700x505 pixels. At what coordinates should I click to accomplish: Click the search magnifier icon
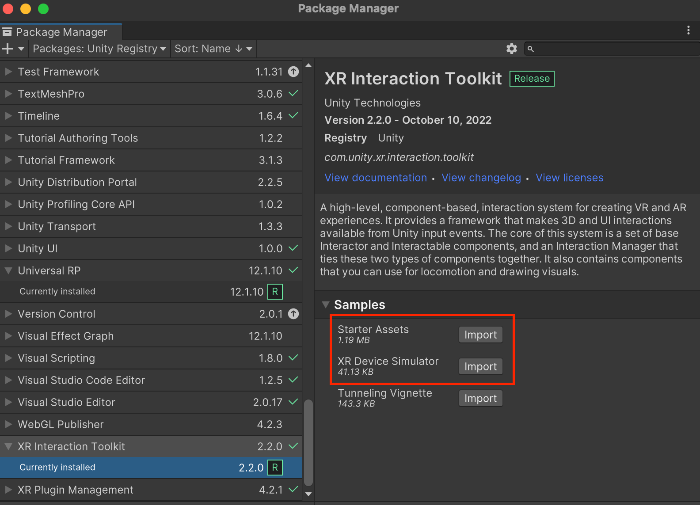[x=530, y=49]
